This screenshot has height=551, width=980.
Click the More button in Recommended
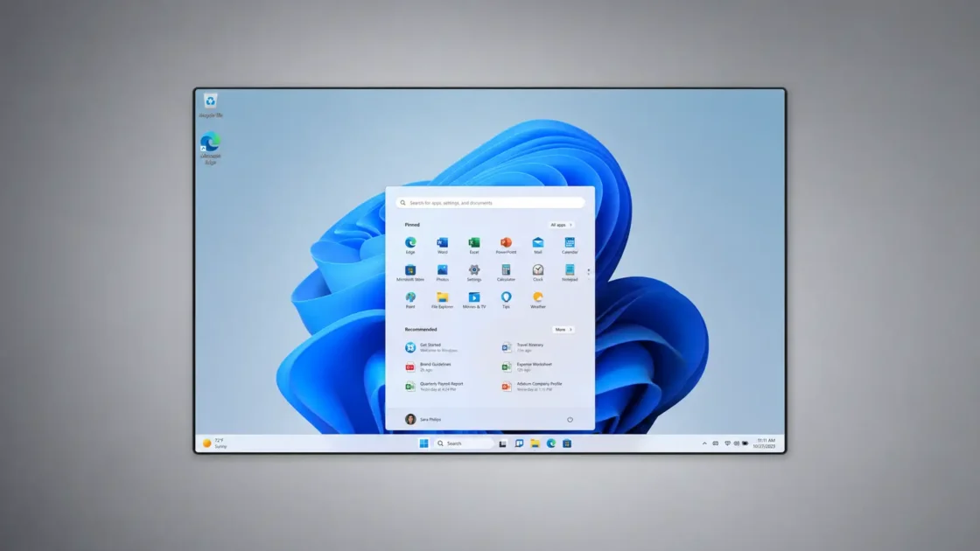(x=563, y=329)
